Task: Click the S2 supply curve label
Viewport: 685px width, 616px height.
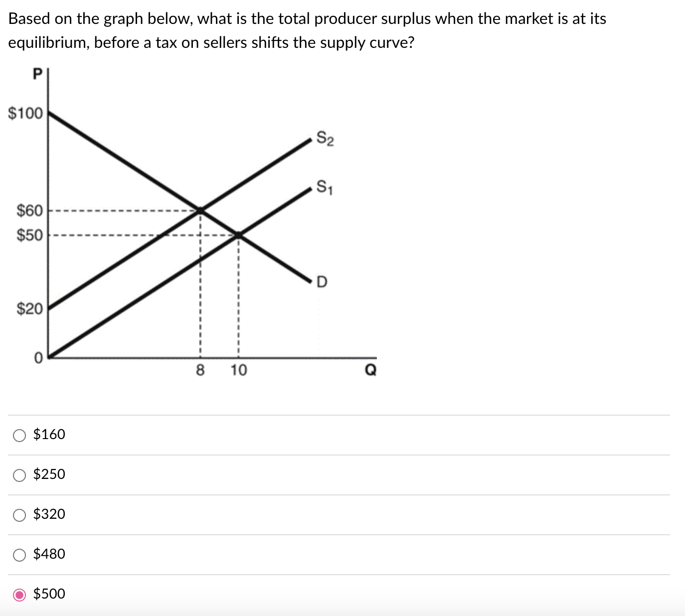Action: [x=326, y=139]
